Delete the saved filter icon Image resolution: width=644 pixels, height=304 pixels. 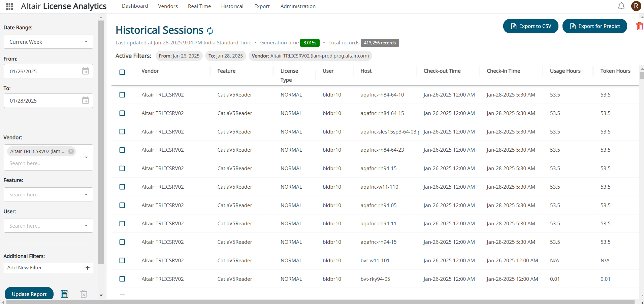click(84, 294)
